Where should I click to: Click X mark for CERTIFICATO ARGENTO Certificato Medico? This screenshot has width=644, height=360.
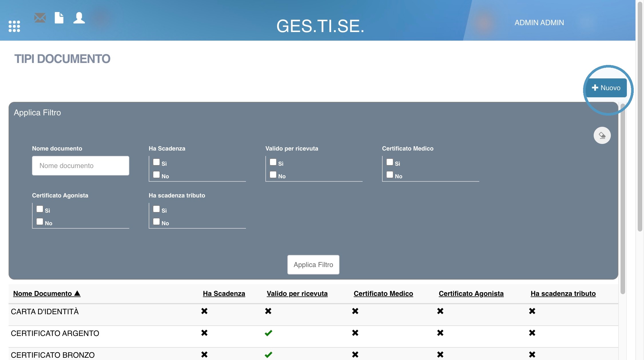coord(355,333)
